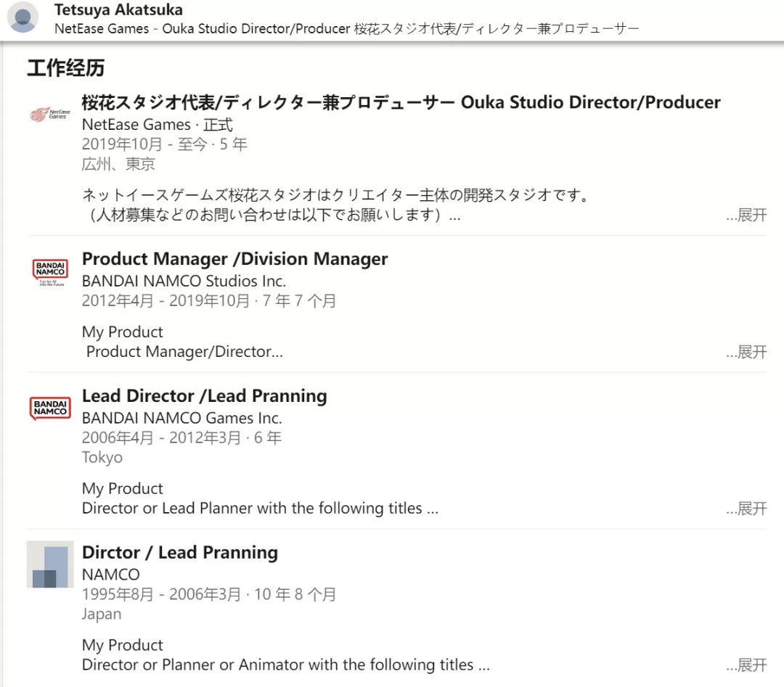Click Tetsuya Akatsuka's profile avatar
Viewport: 784px width, 687px height.
click(x=23, y=17)
